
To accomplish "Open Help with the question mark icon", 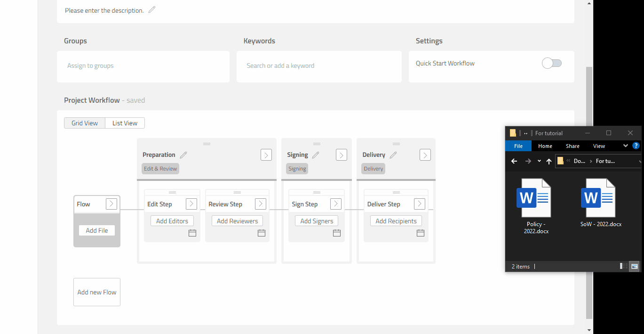I will [x=636, y=146].
